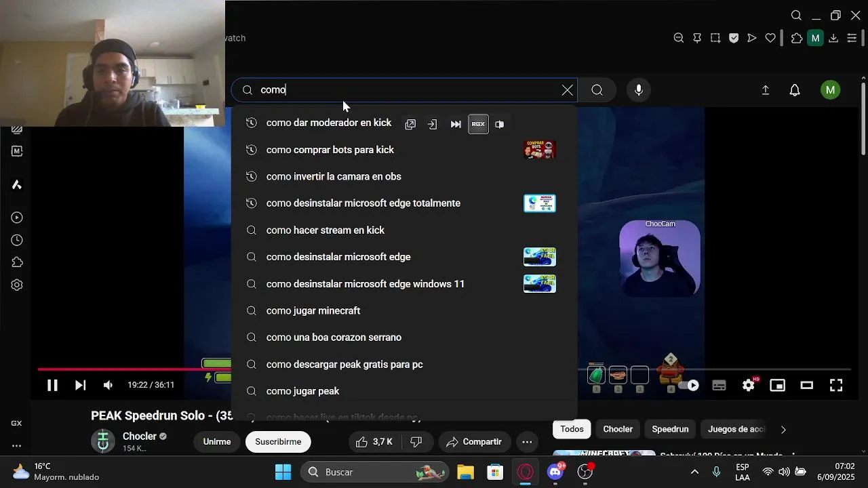Click the M chip icon in sidebar

[x=17, y=151]
